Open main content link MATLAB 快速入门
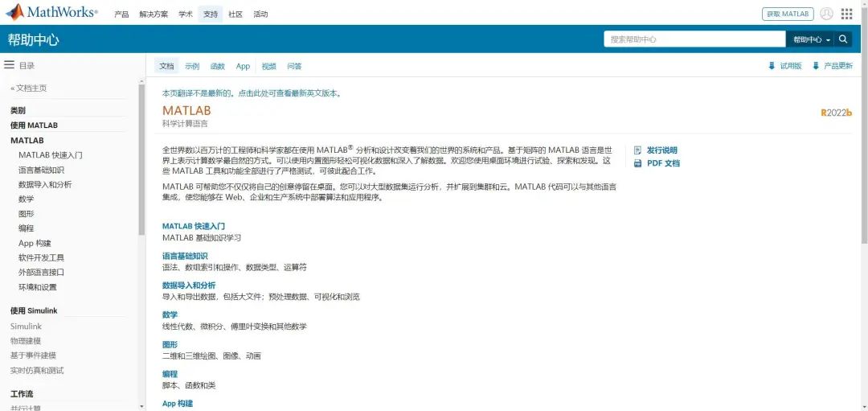The image size is (868, 411). click(x=194, y=226)
